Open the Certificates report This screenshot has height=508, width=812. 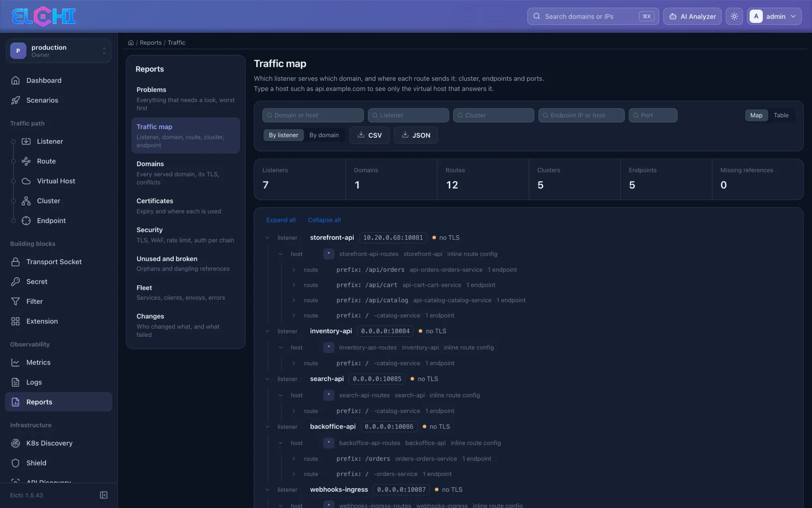(x=185, y=205)
